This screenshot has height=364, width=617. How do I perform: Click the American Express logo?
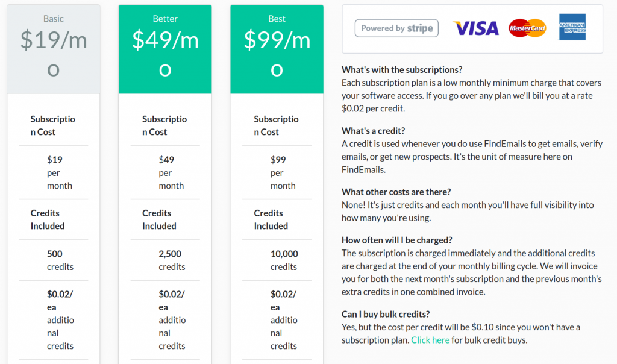[572, 27]
